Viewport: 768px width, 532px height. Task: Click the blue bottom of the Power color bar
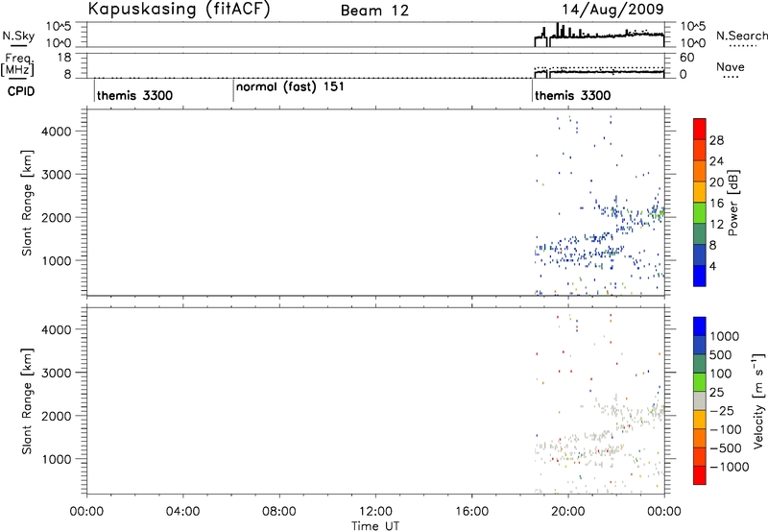pyautogui.click(x=700, y=276)
